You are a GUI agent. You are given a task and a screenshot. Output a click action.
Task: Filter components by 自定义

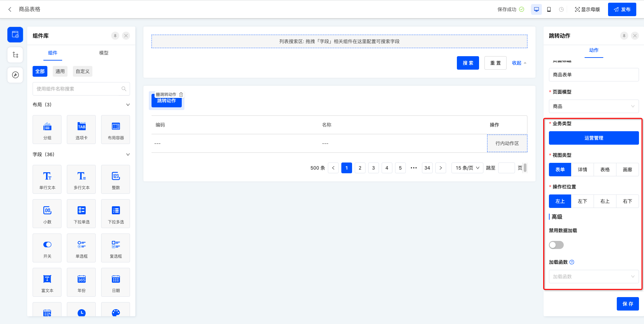point(82,71)
